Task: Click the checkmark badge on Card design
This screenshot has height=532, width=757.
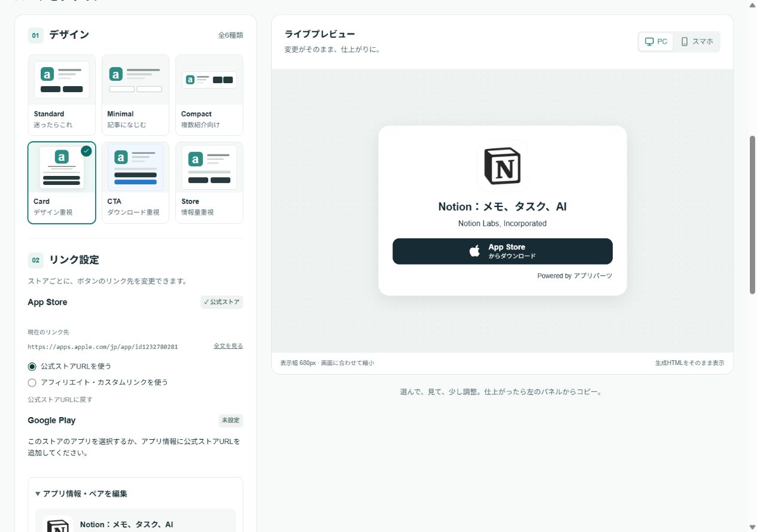Action: tap(86, 151)
